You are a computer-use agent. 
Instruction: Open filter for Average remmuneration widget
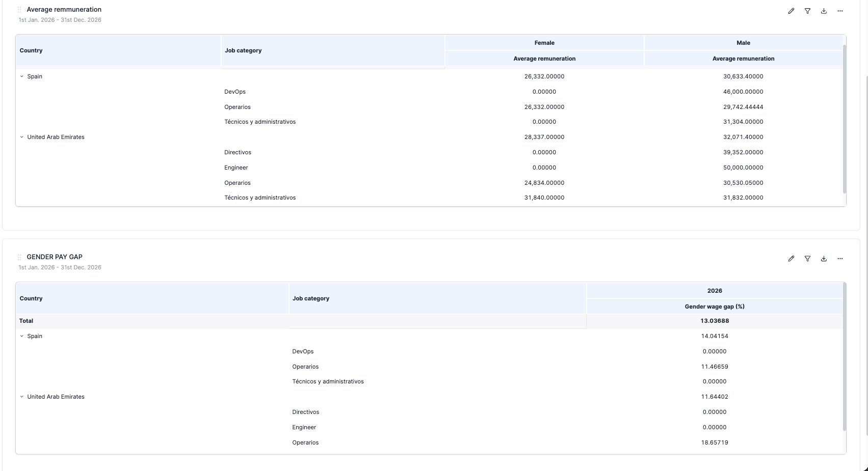coord(807,11)
